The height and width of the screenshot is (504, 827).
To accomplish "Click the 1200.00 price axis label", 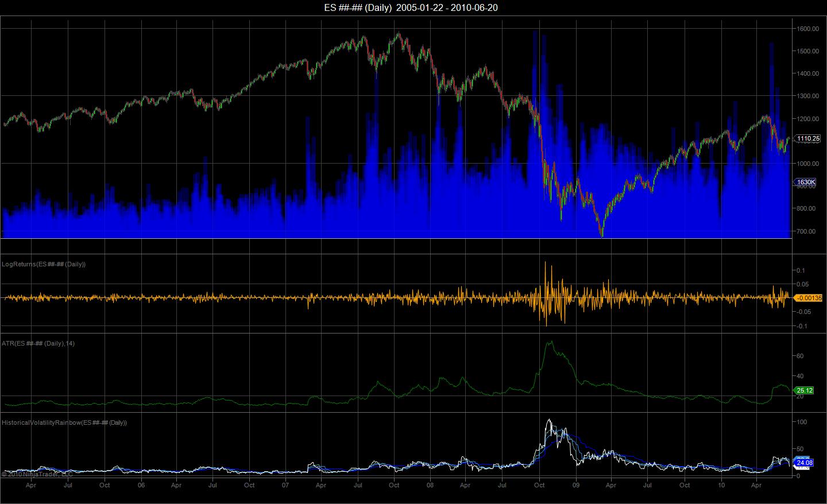I will point(807,119).
